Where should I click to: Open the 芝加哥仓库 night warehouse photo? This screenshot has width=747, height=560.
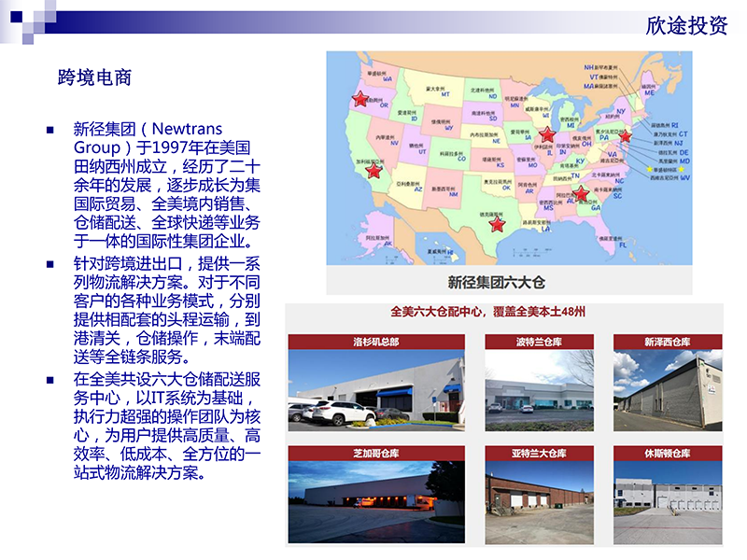(376, 502)
